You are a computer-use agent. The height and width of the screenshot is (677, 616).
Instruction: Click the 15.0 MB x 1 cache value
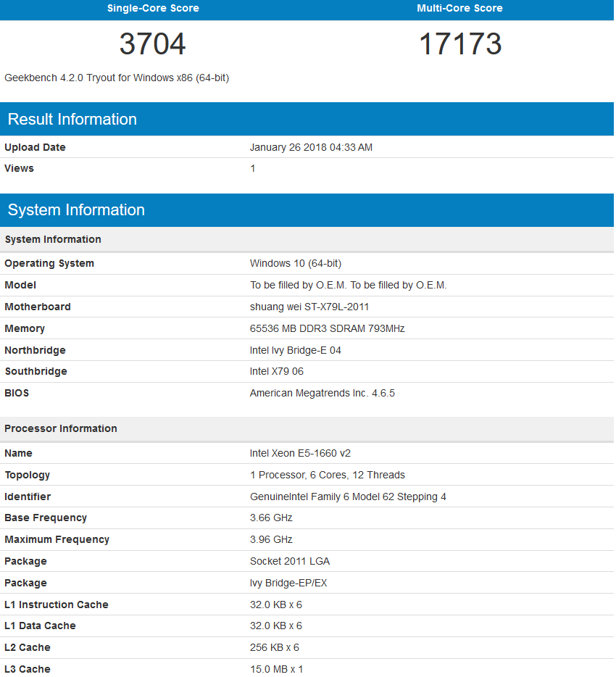(276, 669)
